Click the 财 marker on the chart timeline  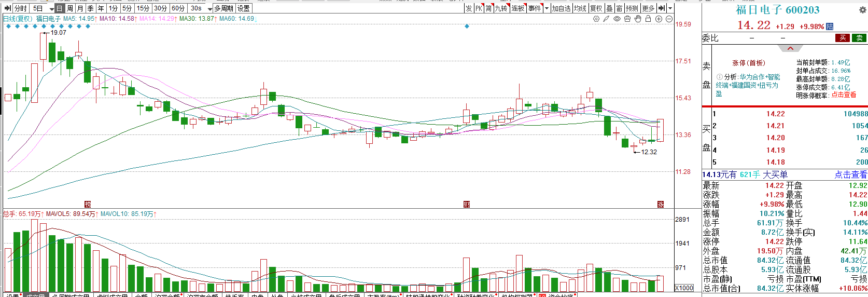click(467, 205)
